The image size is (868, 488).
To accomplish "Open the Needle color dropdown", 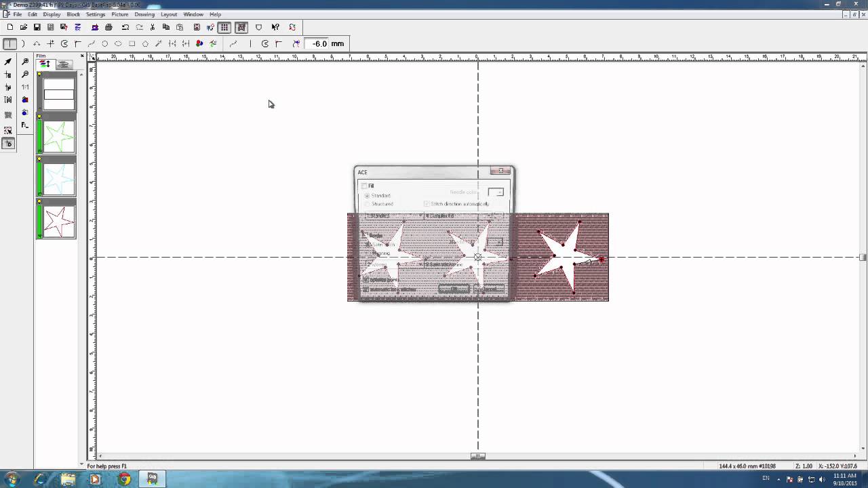I will point(500,192).
